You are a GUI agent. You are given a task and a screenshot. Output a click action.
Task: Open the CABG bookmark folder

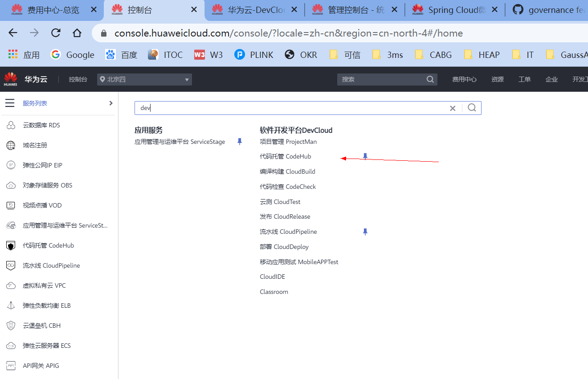[x=433, y=55]
